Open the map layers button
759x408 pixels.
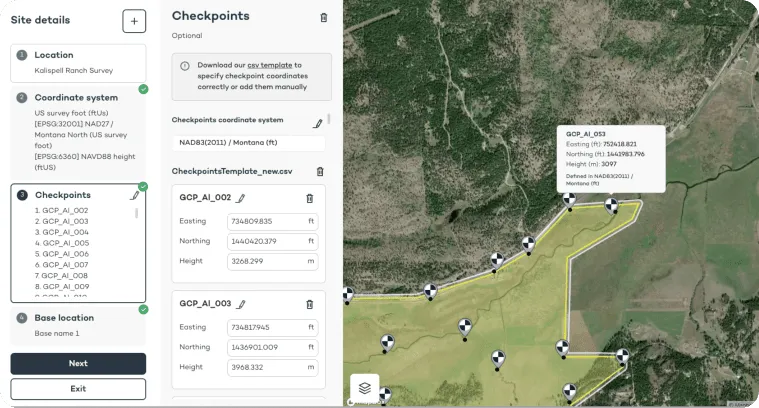(365, 387)
